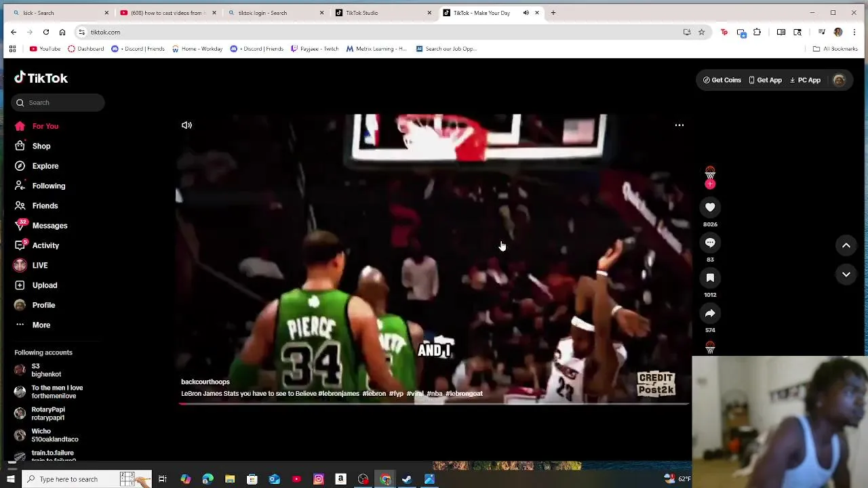Open the LIVE section
This screenshot has width=868, height=488.
(x=31, y=265)
